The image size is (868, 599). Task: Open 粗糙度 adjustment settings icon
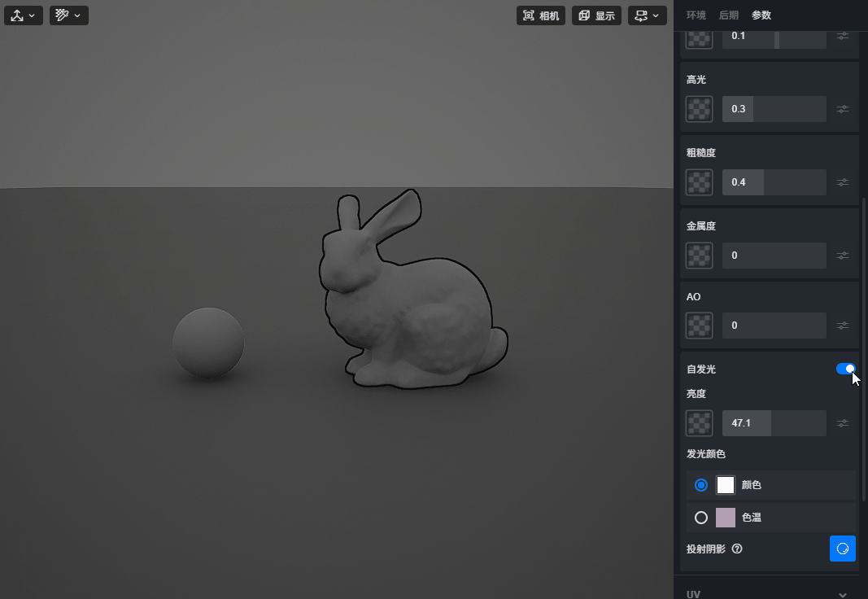coord(843,182)
